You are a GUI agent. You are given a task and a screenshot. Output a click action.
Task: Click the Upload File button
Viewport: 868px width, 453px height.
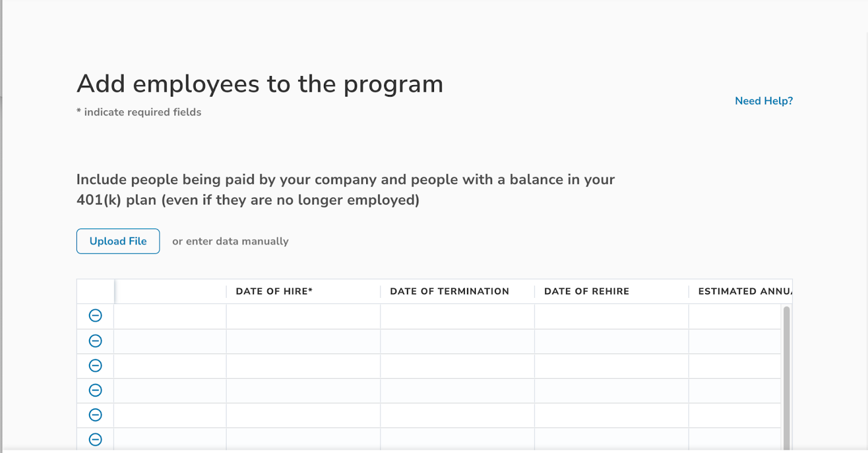(118, 241)
